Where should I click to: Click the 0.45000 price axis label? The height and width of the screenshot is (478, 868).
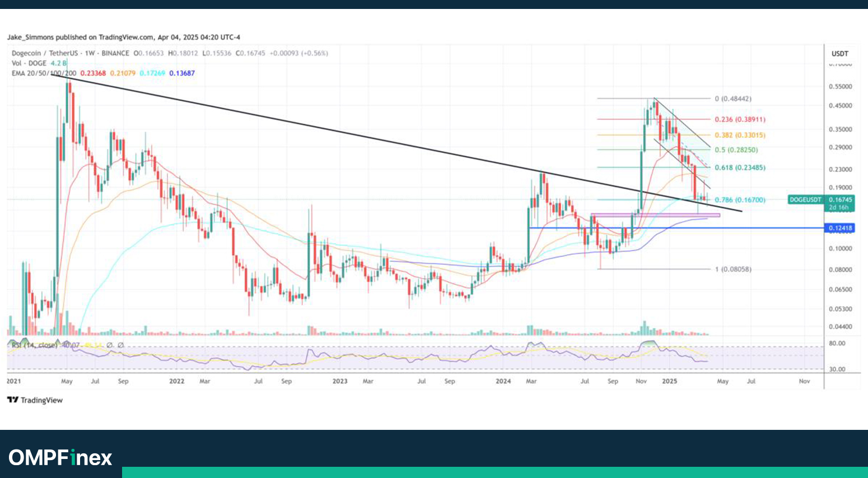[840, 106]
